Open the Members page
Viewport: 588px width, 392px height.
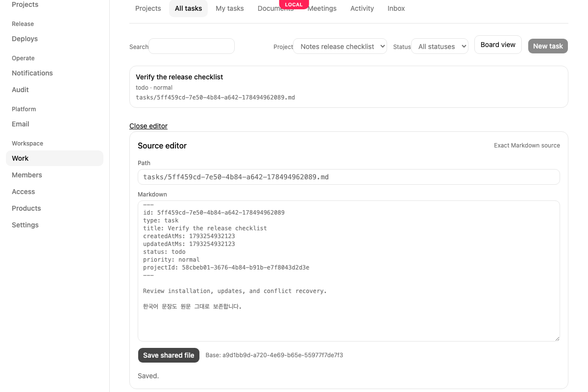coord(27,175)
